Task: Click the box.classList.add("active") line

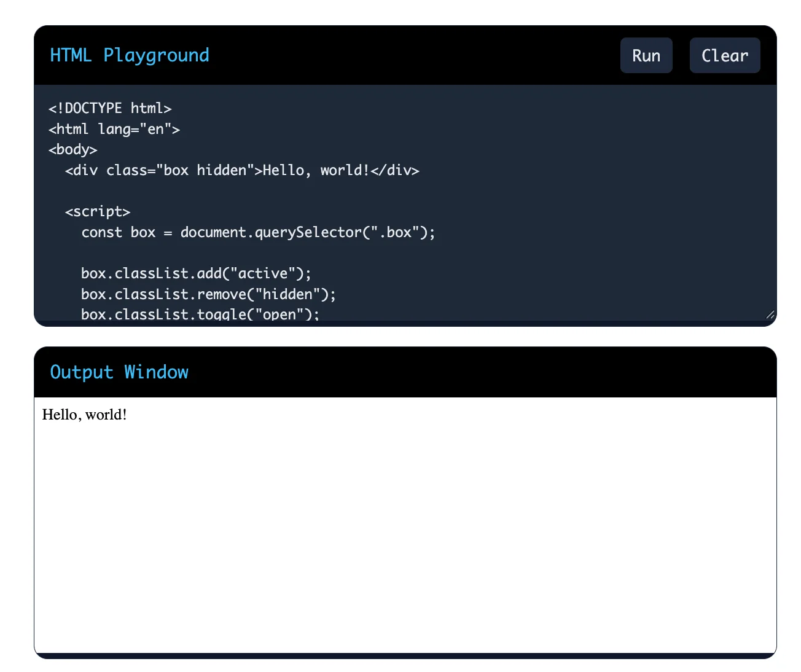Action: coord(197,273)
